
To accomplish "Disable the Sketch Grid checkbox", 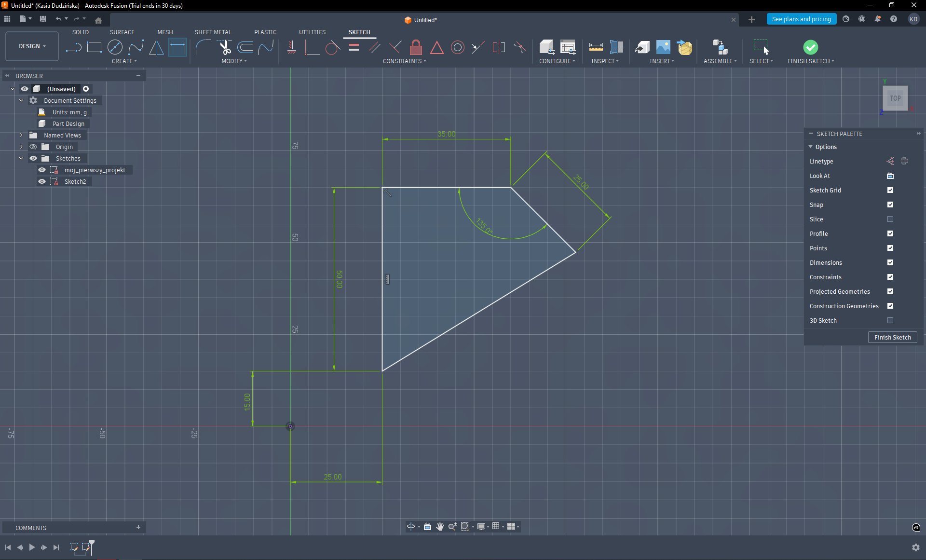I will [x=890, y=190].
